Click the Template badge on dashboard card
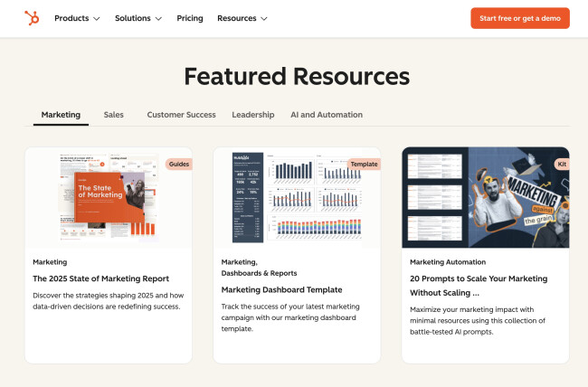 (364, 164)
